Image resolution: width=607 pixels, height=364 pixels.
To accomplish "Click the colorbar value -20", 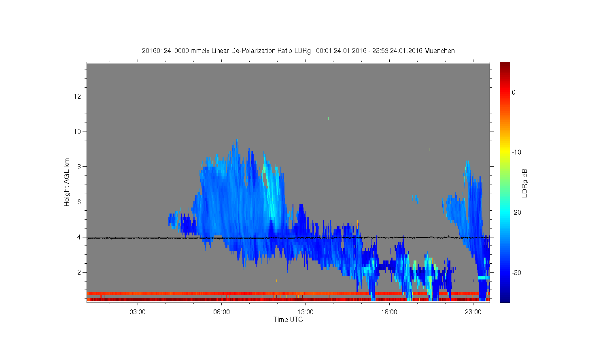I will coord(516,213).
